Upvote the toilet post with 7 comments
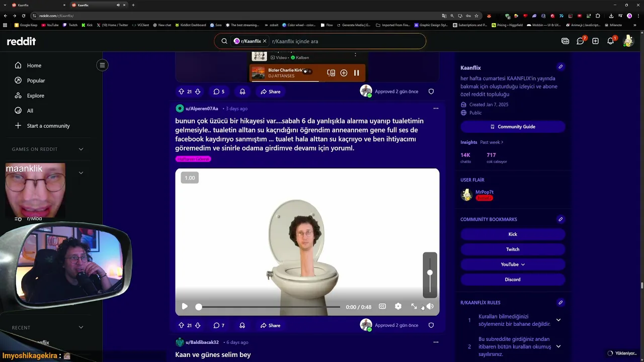644x362 pixels. (181, 325)
